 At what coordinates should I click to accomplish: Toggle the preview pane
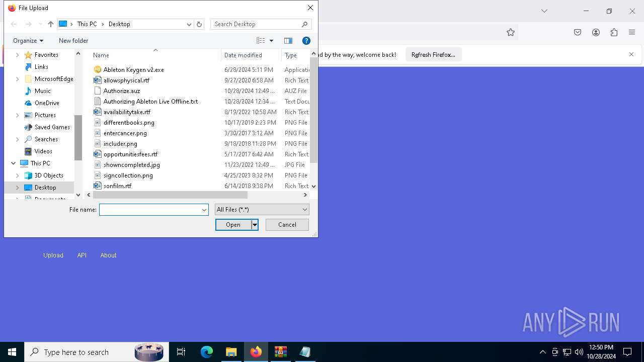(288, 41)
